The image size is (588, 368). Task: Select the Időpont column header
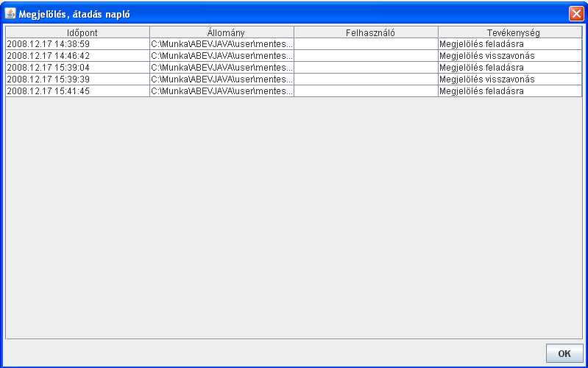click(77, 32)
